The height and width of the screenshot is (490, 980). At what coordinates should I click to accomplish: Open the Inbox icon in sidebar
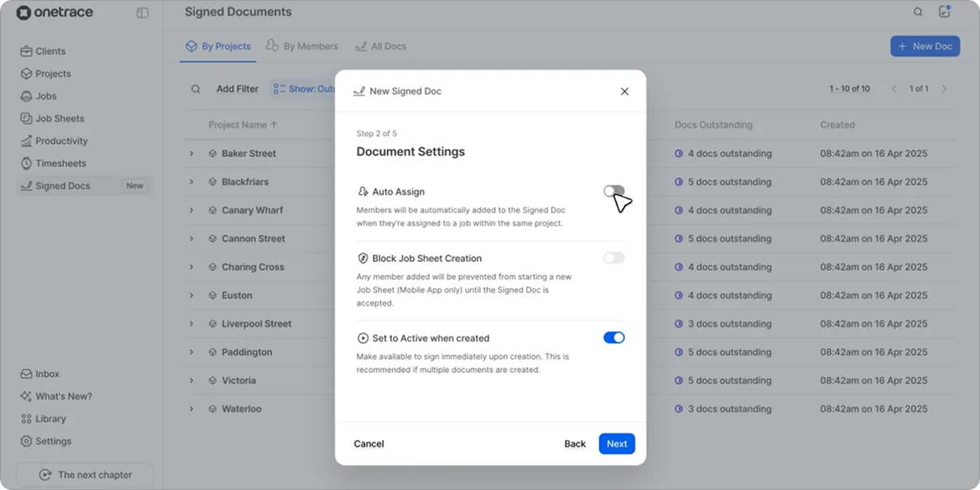pos(27,374)
